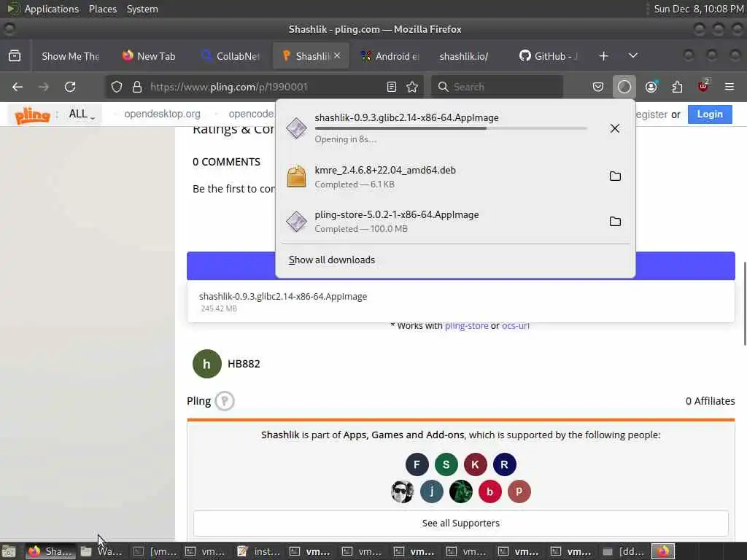
Task: Click the show desktop icon in taskbar
Action: pyautogui.click(x=9, y=551)
